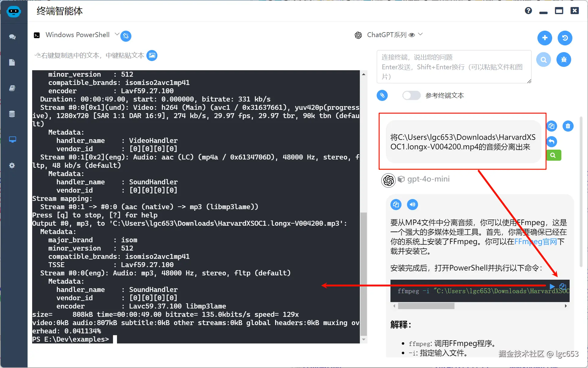This screenshot has height=368, width=588.
Task: Toggle the 参考终端文本 switch
Action: [x=411, y=95]
